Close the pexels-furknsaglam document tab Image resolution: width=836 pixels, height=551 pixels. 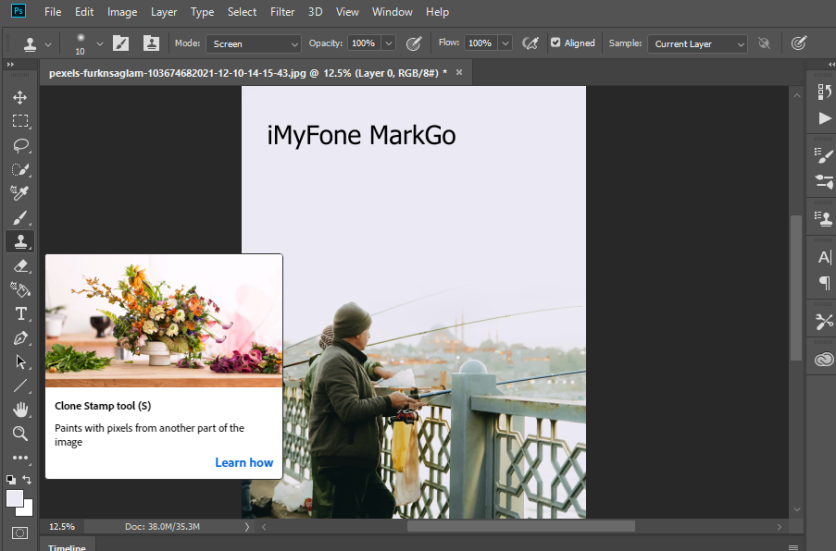[459, 73]
